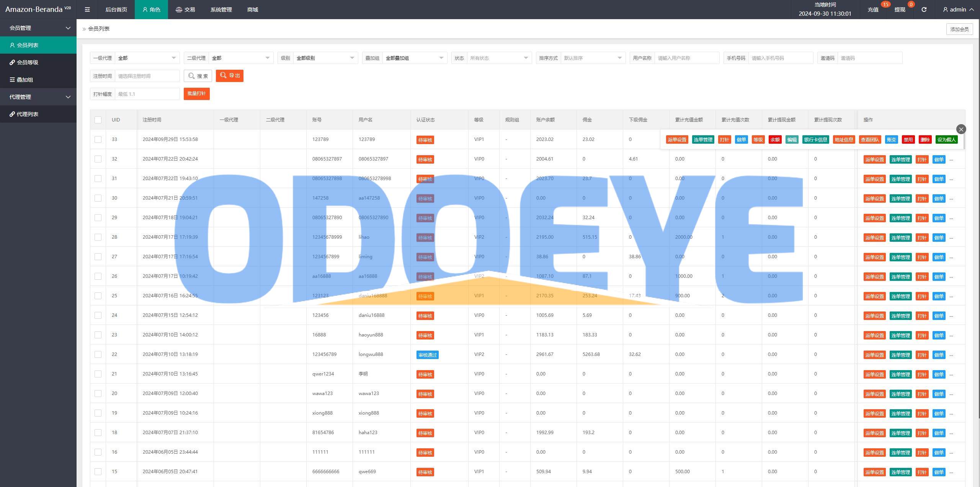Open the 充值 notifications with badge 15
The image size is (980, 487).
(873, 10)
